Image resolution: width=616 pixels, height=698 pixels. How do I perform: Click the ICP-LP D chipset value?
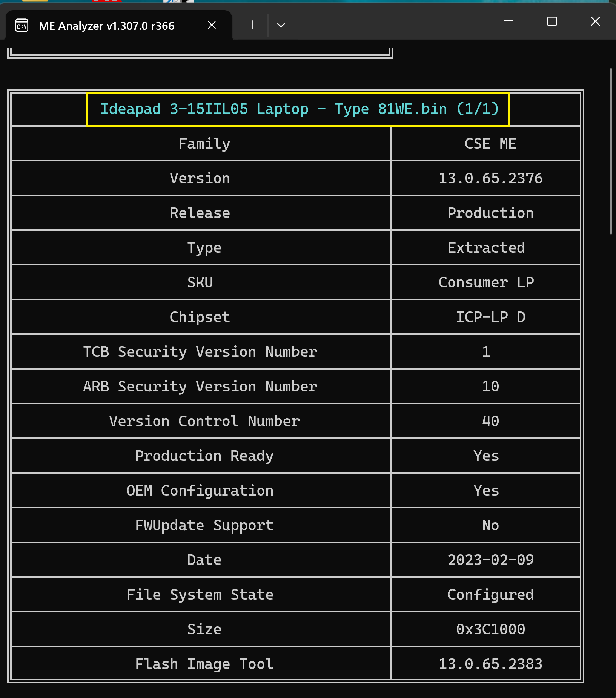490,317
